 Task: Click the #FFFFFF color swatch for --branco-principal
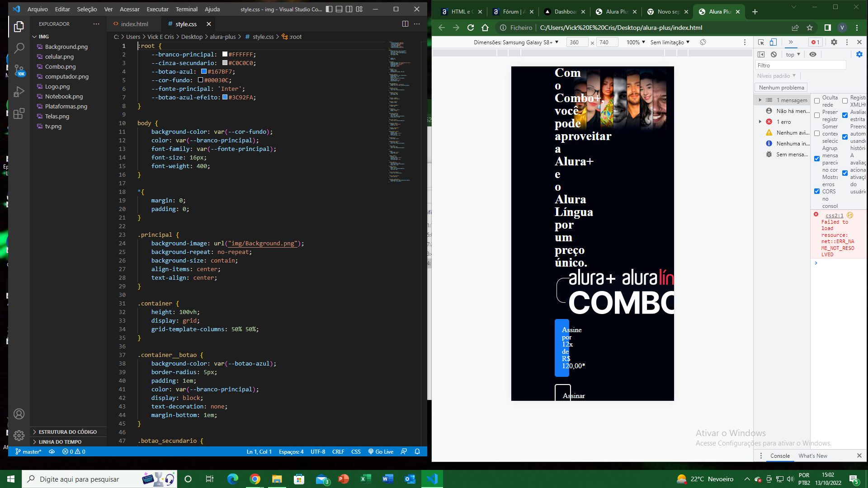(225, 54)
